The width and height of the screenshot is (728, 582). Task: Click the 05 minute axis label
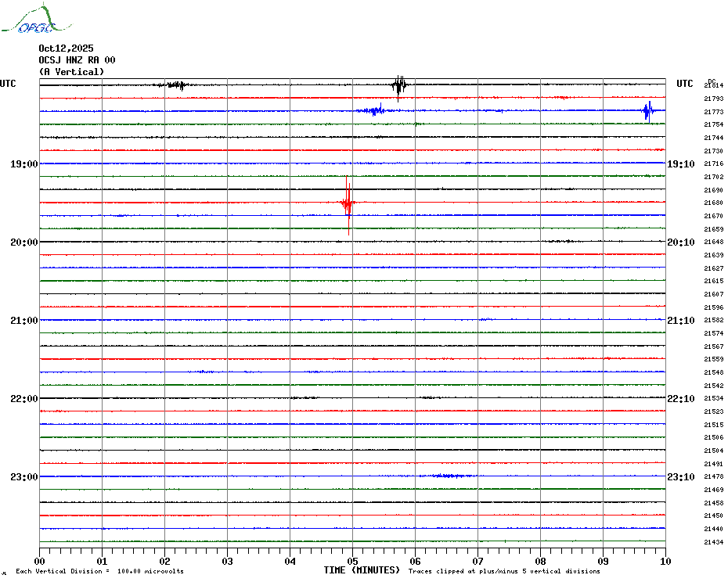353,562
